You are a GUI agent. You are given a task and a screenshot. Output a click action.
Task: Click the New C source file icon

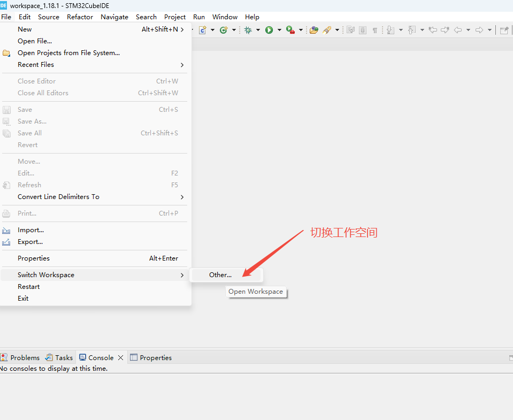click(203, 30)
